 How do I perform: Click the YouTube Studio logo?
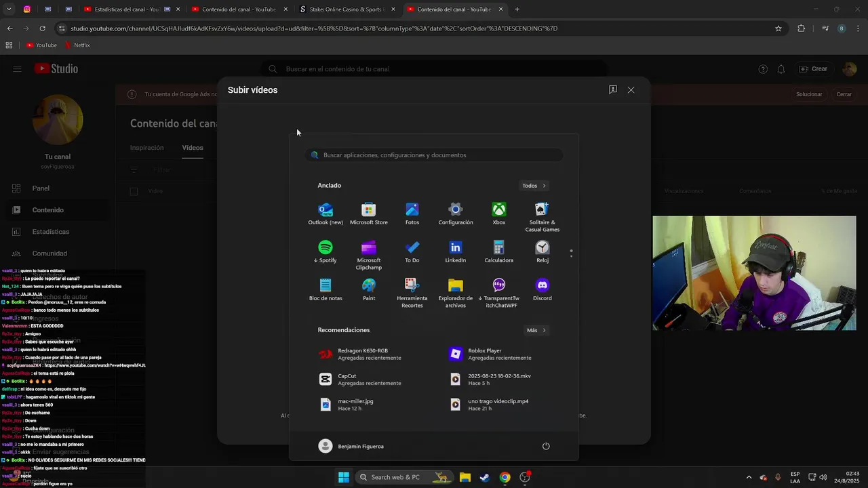(x=56, y=68)
